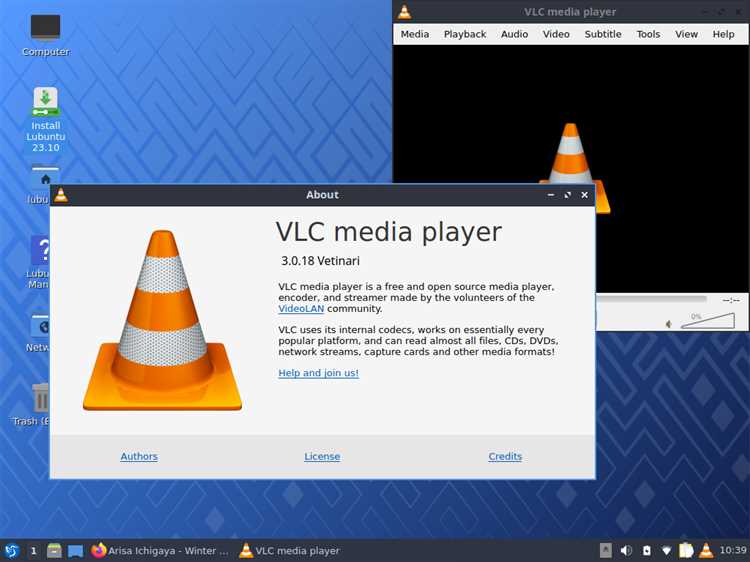Screen dimensions: 750x562
Task: Open the Playback menu in VLC
Action: point(464,34)
